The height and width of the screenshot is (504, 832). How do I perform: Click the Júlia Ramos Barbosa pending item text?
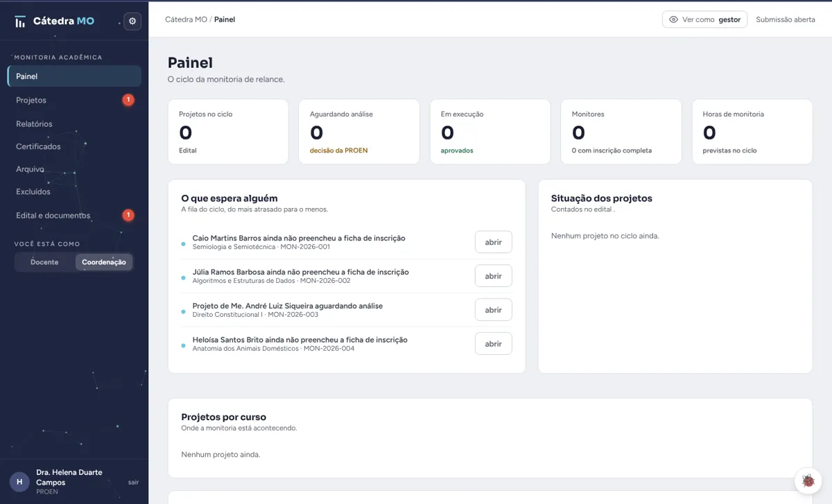(x=301, y=272)
